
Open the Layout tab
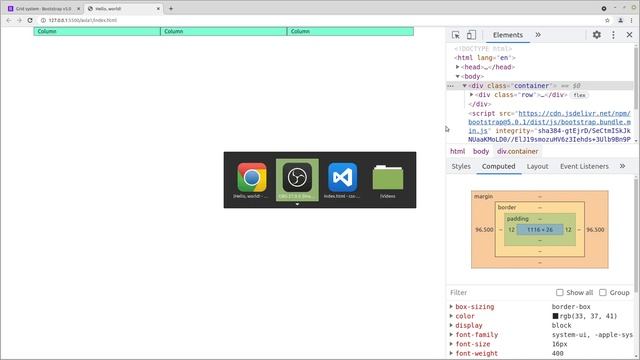[537, 166]
